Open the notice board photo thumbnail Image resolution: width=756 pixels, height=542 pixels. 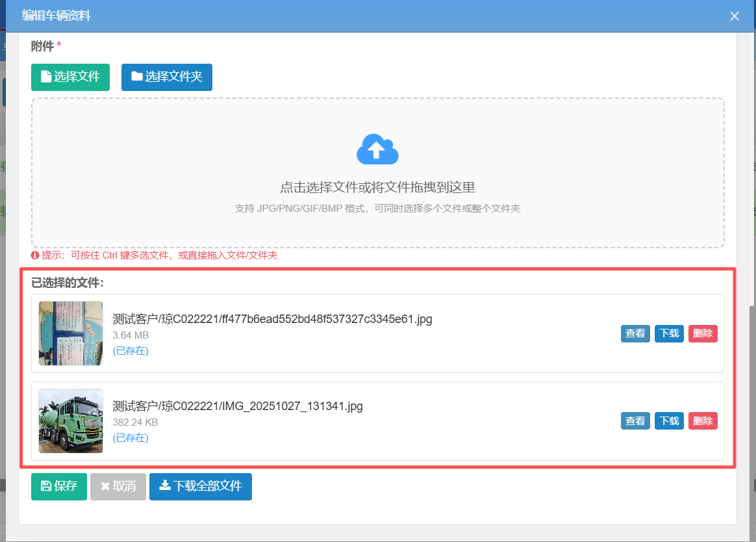pyautogui.click(x=71, y=333)
